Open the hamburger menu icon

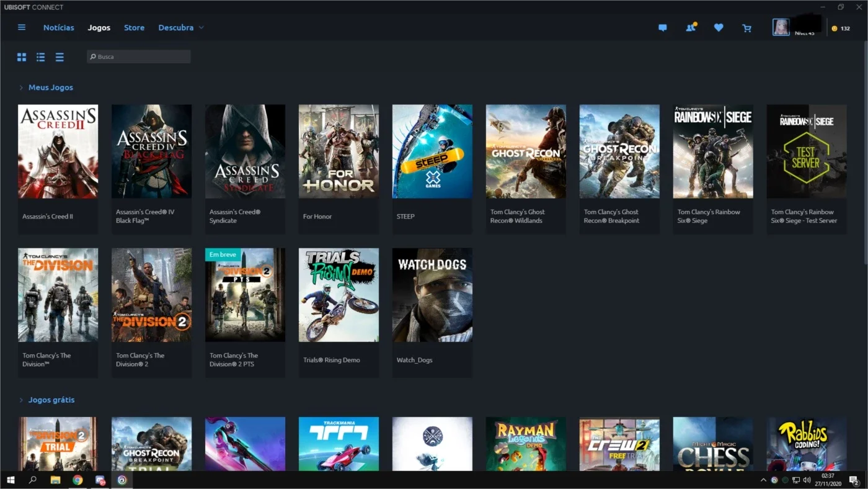22,27
